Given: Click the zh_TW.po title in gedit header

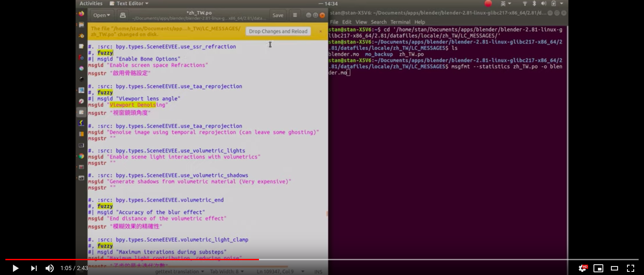Looking at the screenshot, I should click(x=199, y=13).
